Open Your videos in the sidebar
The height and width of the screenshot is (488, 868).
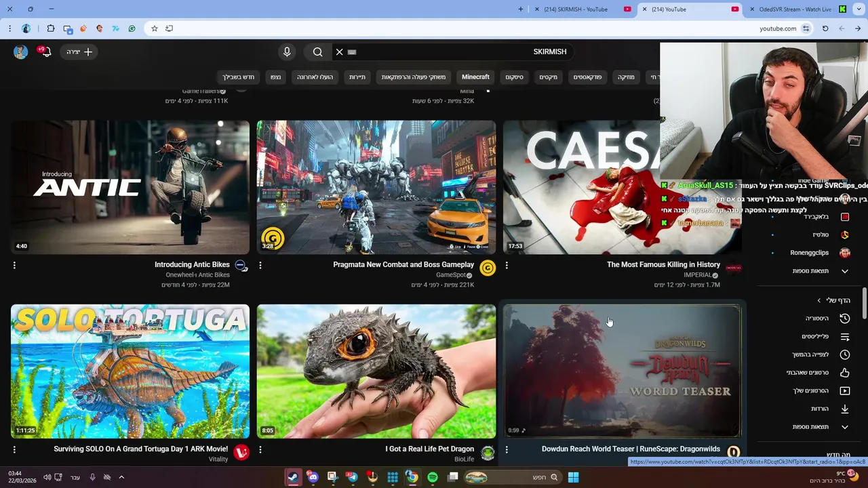coord(821,391)
